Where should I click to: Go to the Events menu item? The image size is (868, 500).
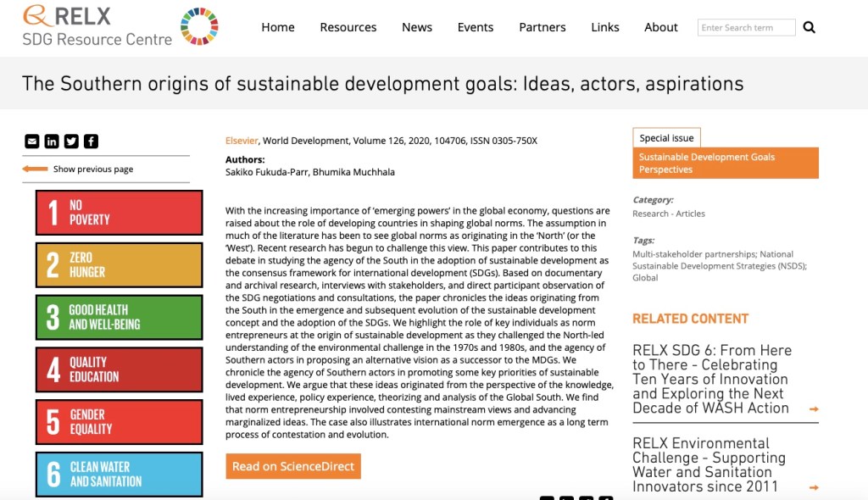(x=475, y=27)
